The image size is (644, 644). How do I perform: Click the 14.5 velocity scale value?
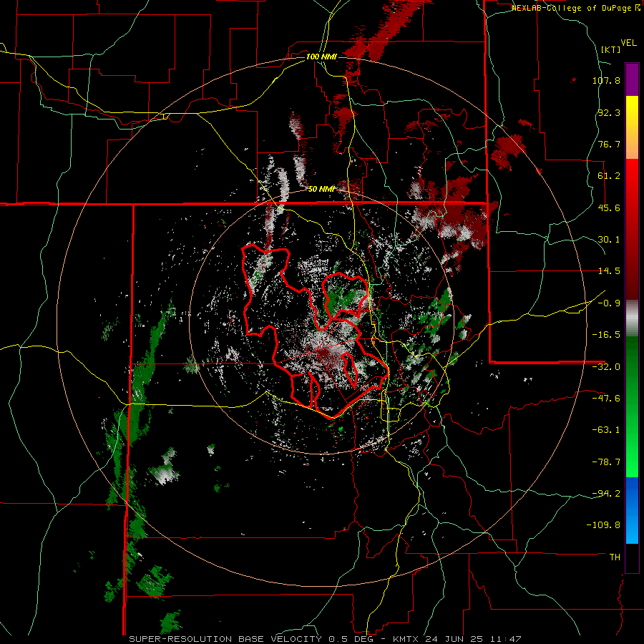coord(609,271)
